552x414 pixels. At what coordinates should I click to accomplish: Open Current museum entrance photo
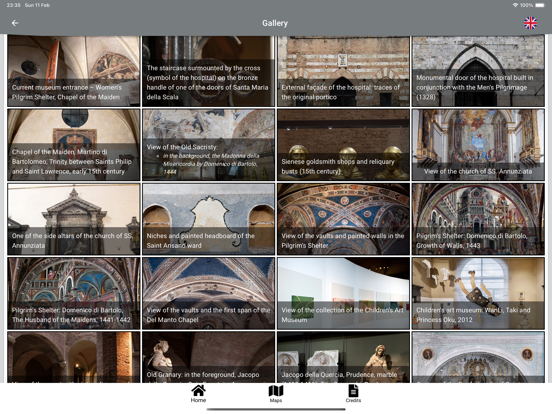(74, 71)
